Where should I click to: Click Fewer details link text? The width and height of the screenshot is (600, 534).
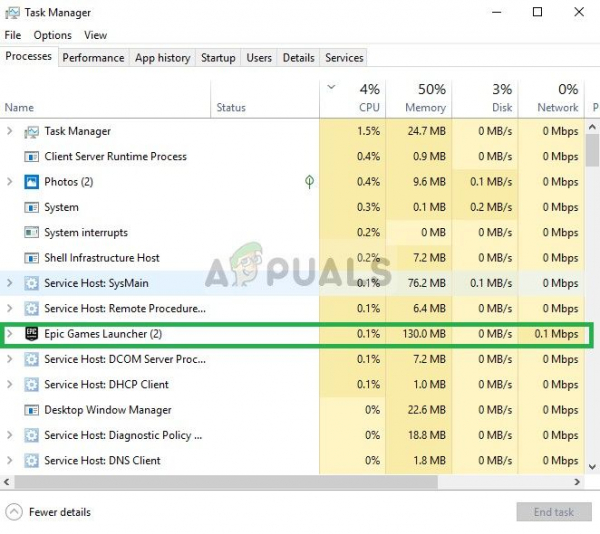[x=60, y=512]
